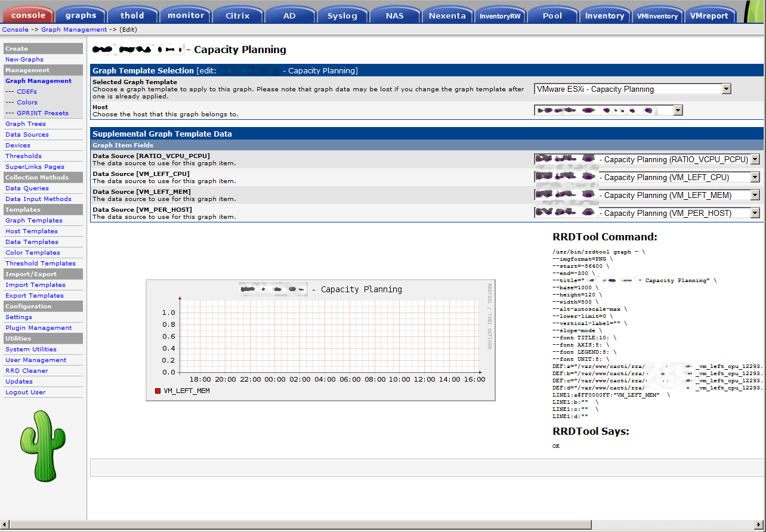Open the Syslog tab
Screen dimensions: 766x532
pyautogui.click(x=342, y=16)
